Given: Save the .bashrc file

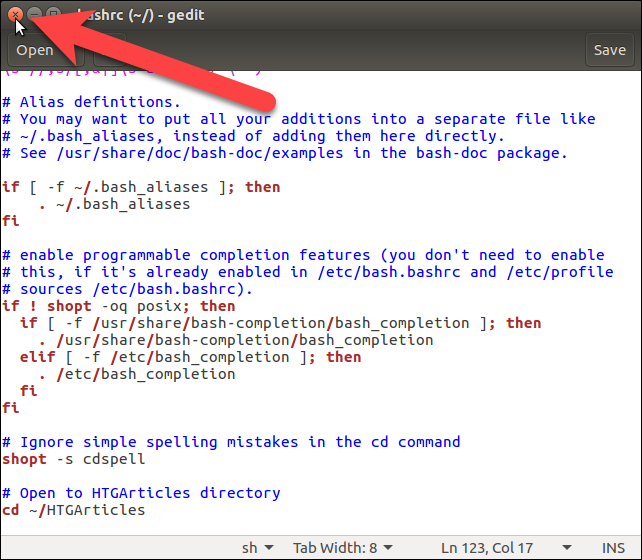Looking at the screenshot, I should pos(609,50).
